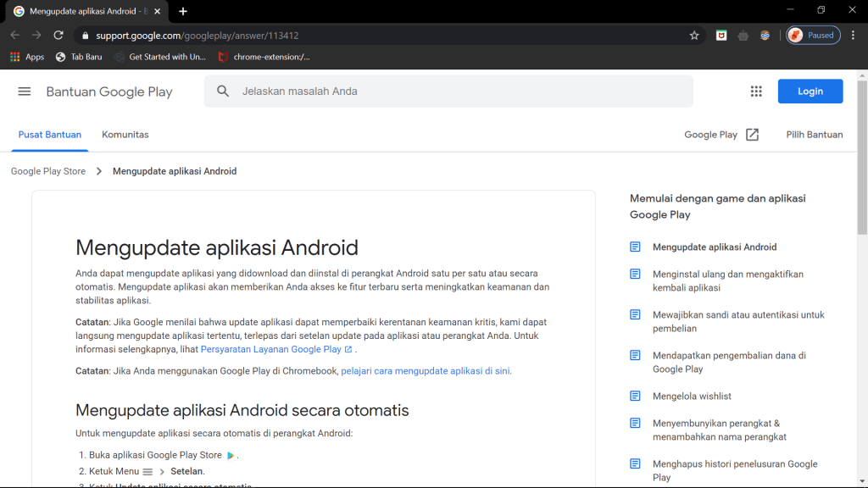Bookmark this page with star icon
The width and height of the screenshot is (868, 488).
pos(694,36)
